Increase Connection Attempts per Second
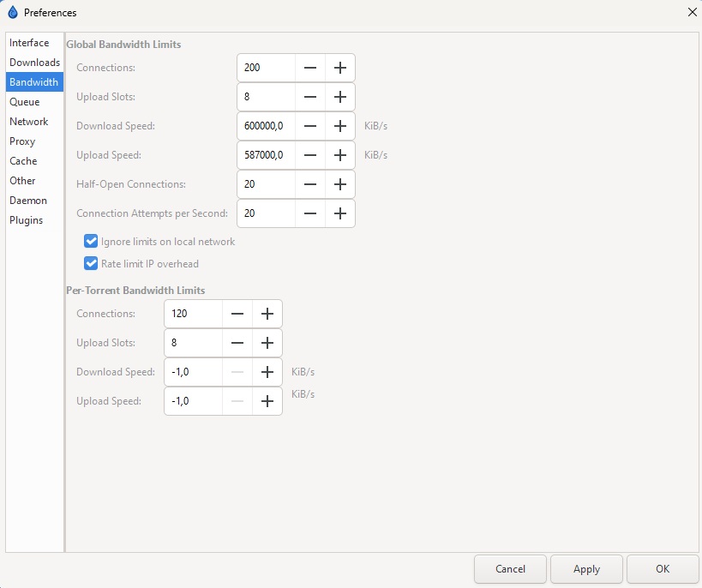Screen dimensions: 702x588 (x=339, y=213)
